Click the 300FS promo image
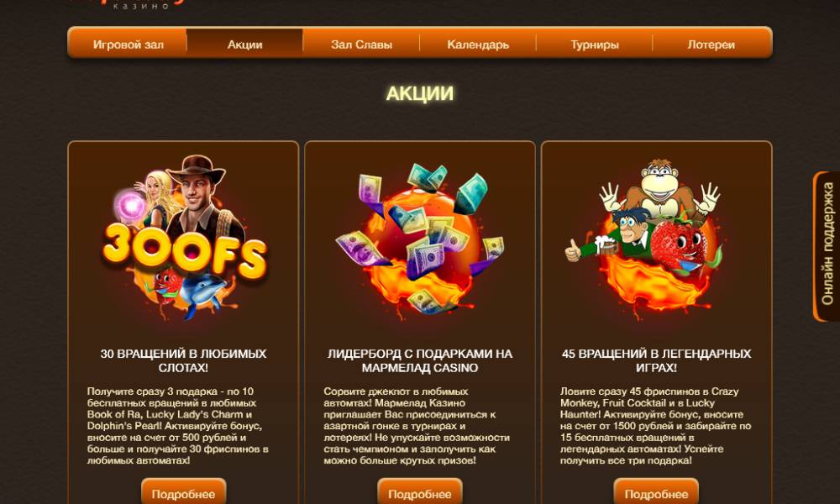This screenshot has height=504, width=840. (184, 237)
